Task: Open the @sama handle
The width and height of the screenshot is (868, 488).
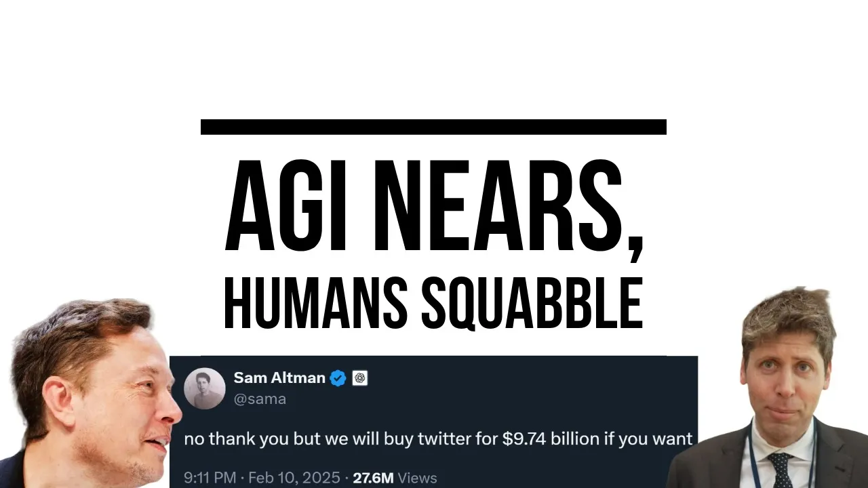Action: coord(259,399)
